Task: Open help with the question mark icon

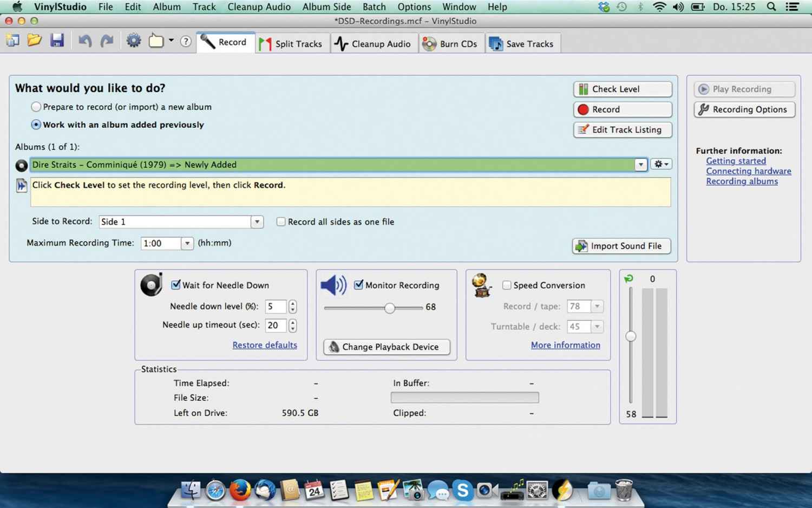Action: coord(186,41)
